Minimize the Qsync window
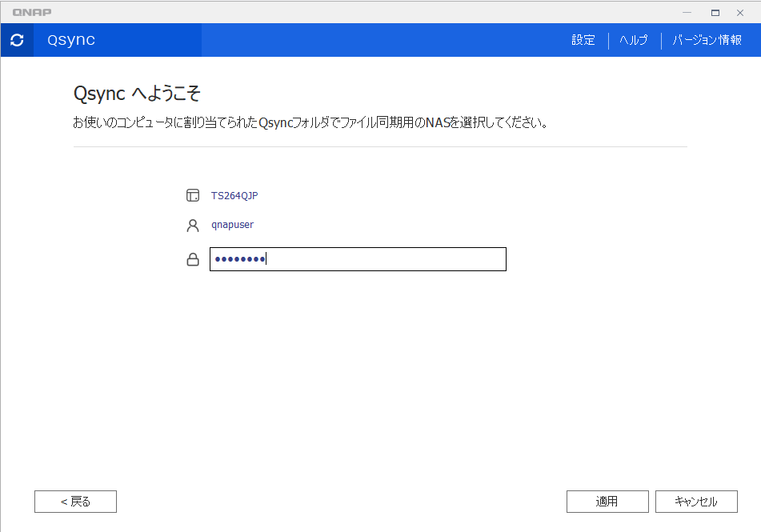761x532 pixels. (x=687, y=12)
